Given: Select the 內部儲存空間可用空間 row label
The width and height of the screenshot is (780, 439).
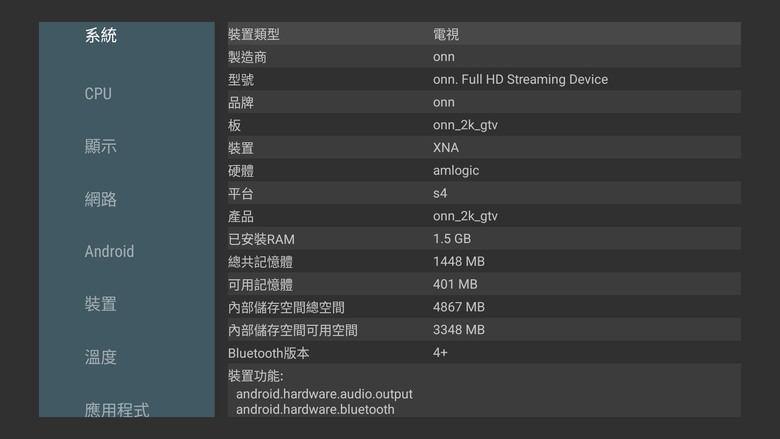Looking at the screenshot, I should click(292, 330).
